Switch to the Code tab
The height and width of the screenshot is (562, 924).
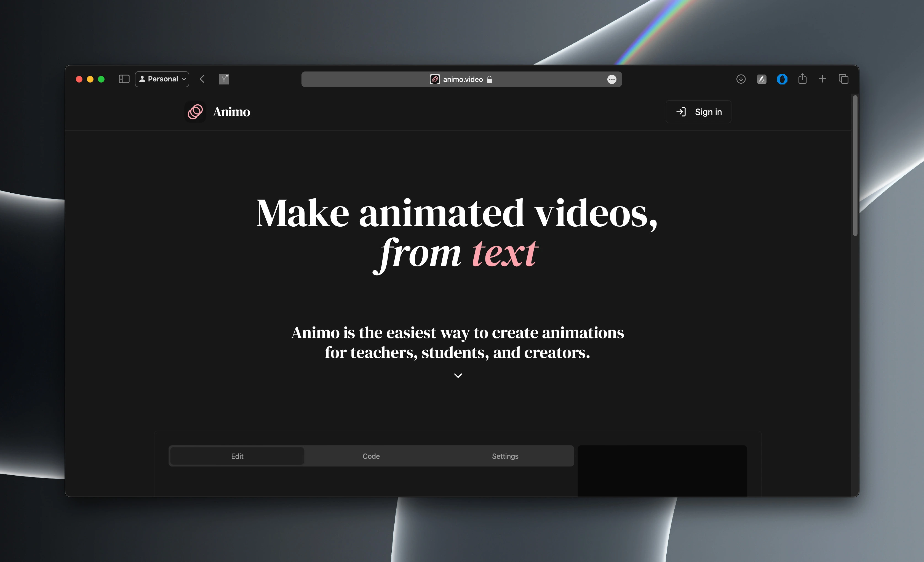(371, 456)
